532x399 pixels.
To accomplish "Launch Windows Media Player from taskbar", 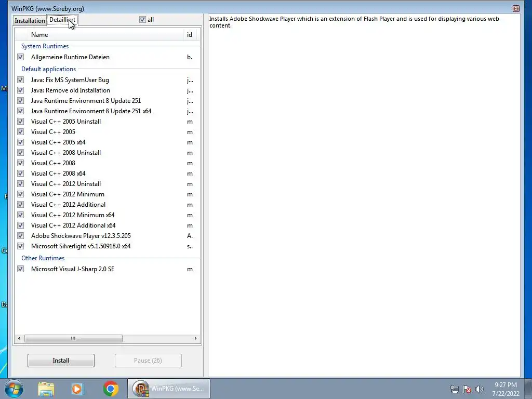I will [x=78, y=389].
